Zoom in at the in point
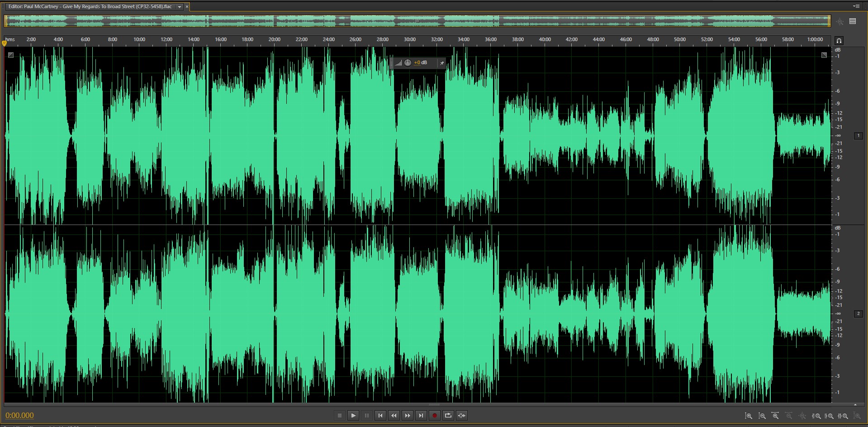 coord(816,416)
